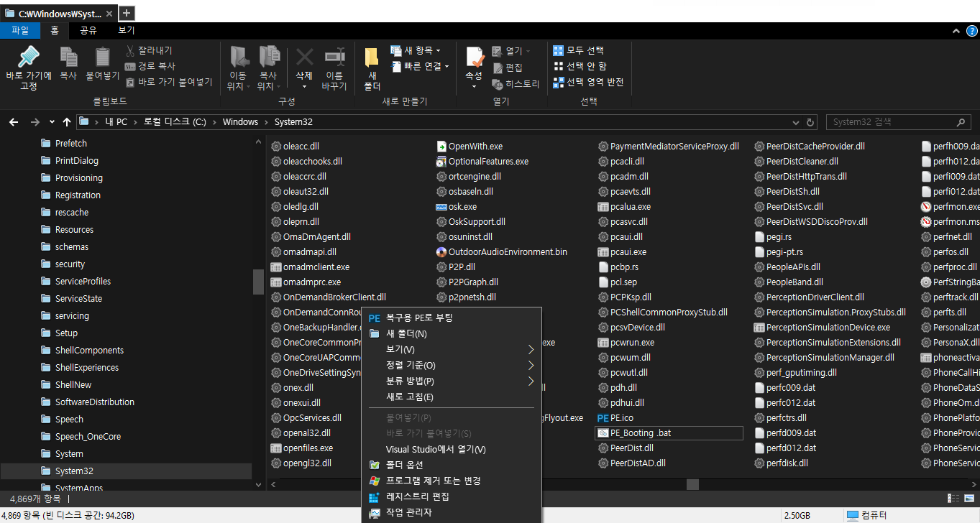This screenshot has height=523, width=980.
Task: Expand 분류 방법(P) submenu
Action: tap(451, 381)
